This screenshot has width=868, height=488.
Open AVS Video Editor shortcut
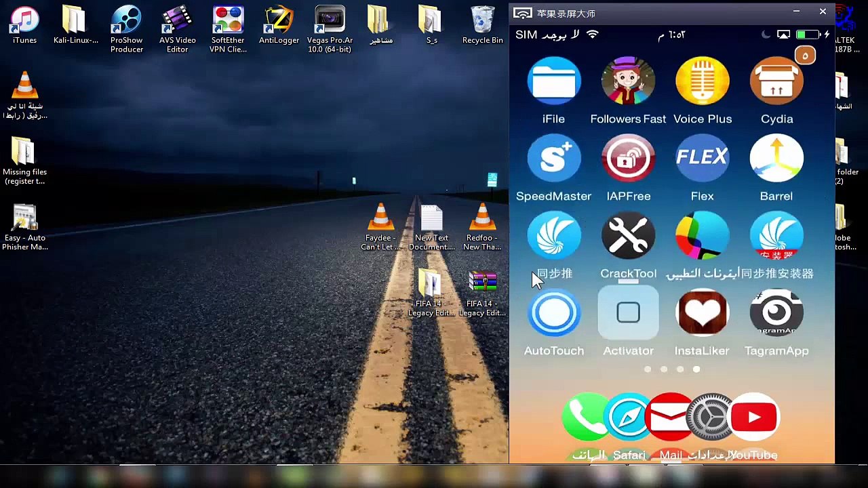(177, 28)
